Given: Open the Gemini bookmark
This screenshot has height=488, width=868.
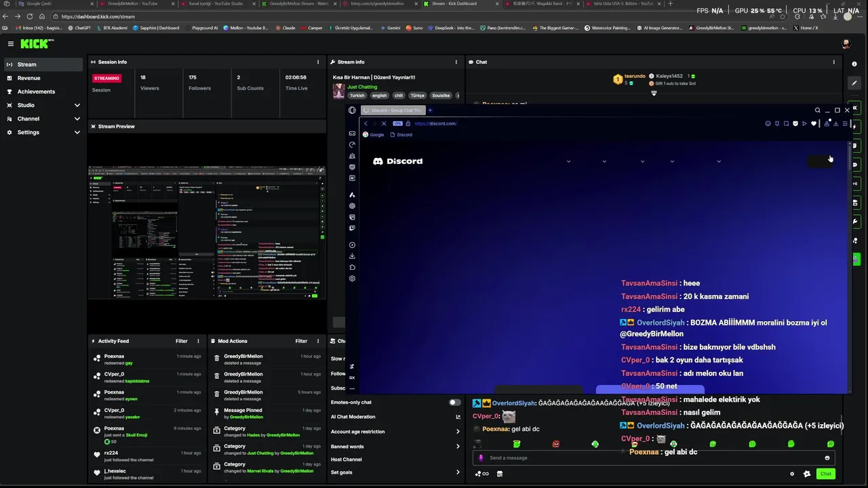Looking at the screenshot, I should click(x=390, y=28).
